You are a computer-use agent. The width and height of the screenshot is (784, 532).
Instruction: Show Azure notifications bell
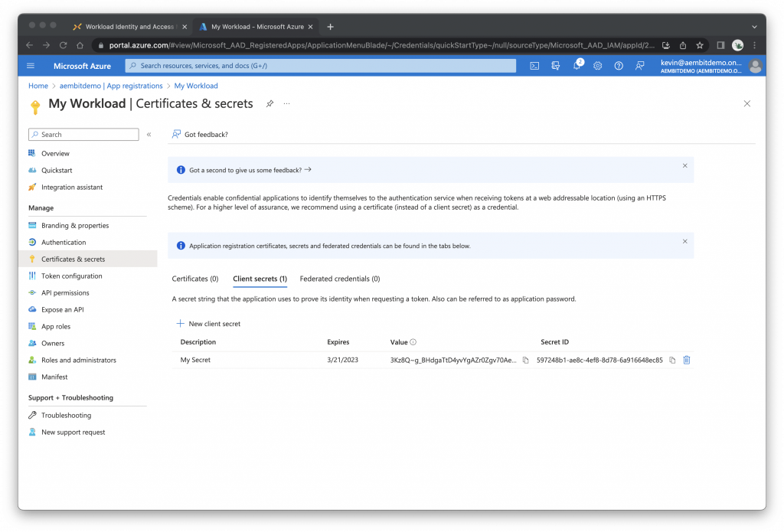(x=577, y=66)
